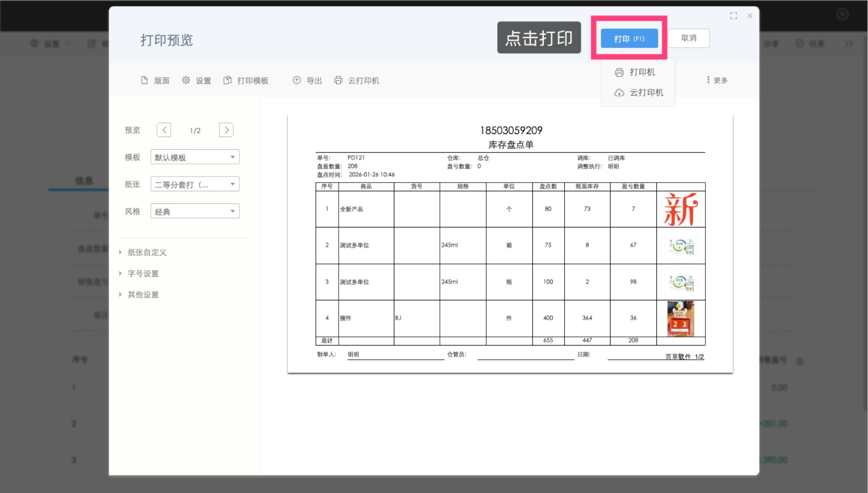Click the 版面 page layout icon
Viewport: 868px width, 493px height.
coord(145,80)
